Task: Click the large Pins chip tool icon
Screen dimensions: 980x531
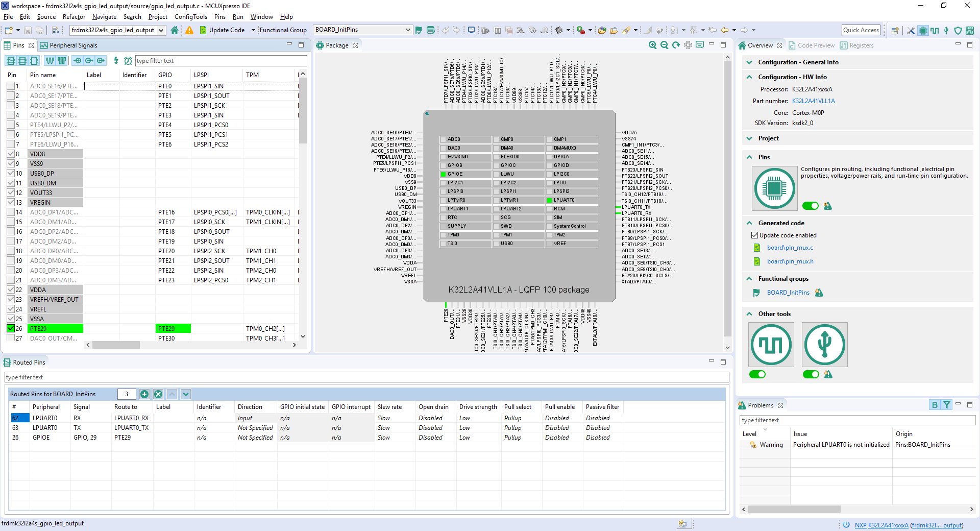Action: point(774,188)
